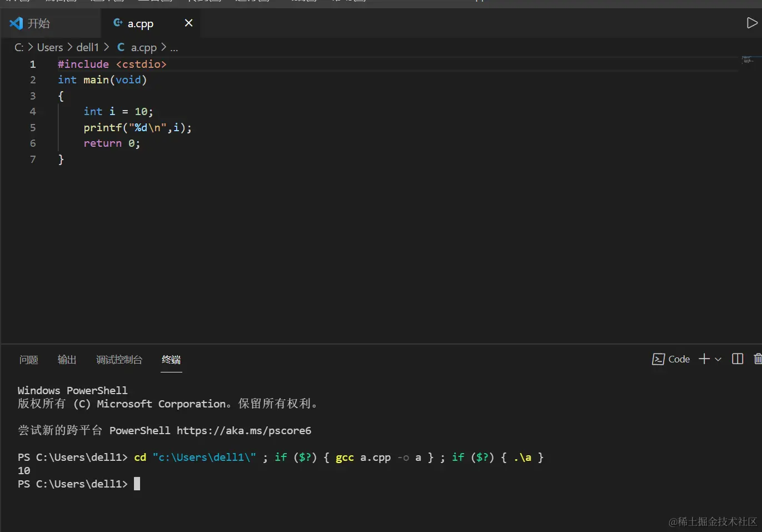Screen dimensions: 762x532
Task: Open the 问题 panel tab
Action: (x=29, y=360)
